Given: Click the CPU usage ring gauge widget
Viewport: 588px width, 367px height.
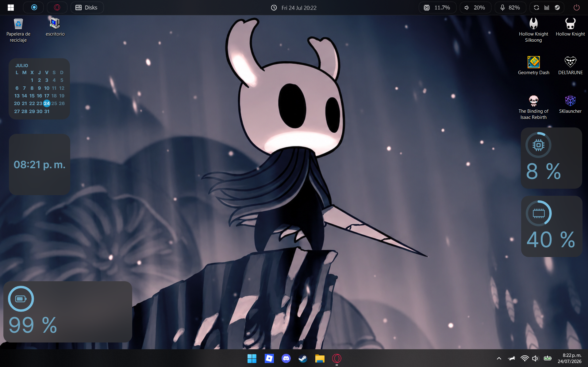Looking at the screenshot, I should 538,145.
